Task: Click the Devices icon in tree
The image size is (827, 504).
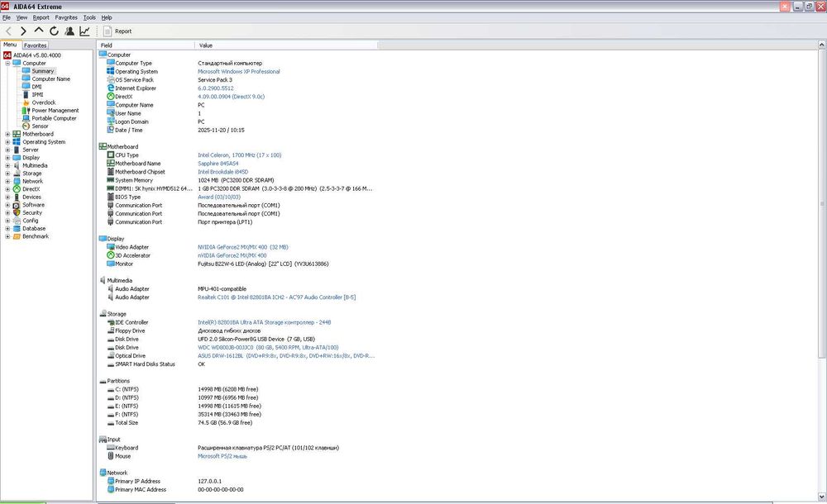Action: [17, 197]
